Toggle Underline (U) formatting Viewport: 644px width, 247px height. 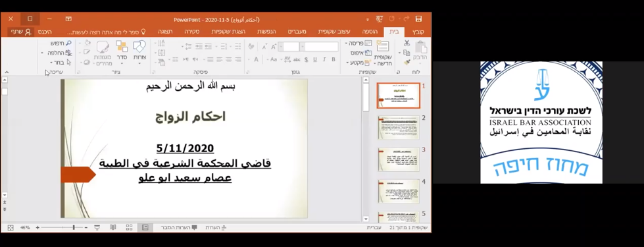pos(315,59)
